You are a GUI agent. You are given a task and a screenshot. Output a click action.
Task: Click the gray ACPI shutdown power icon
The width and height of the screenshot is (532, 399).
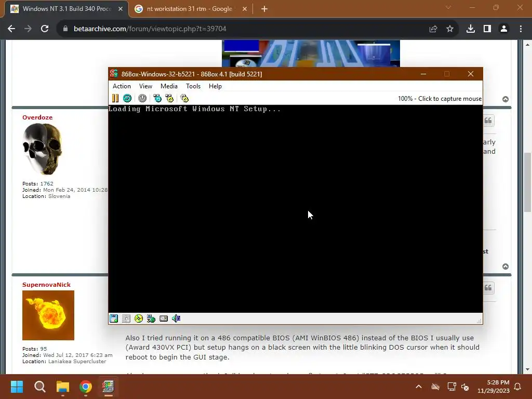(x=142, y=98)
